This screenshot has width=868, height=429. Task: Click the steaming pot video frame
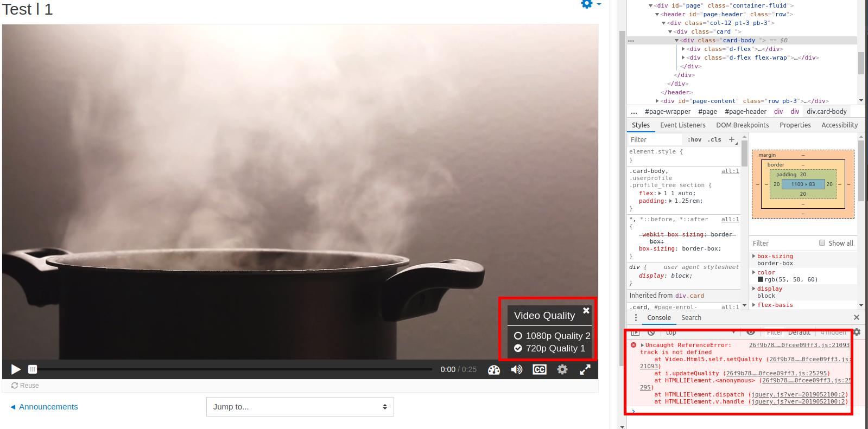tap(300, 192)
